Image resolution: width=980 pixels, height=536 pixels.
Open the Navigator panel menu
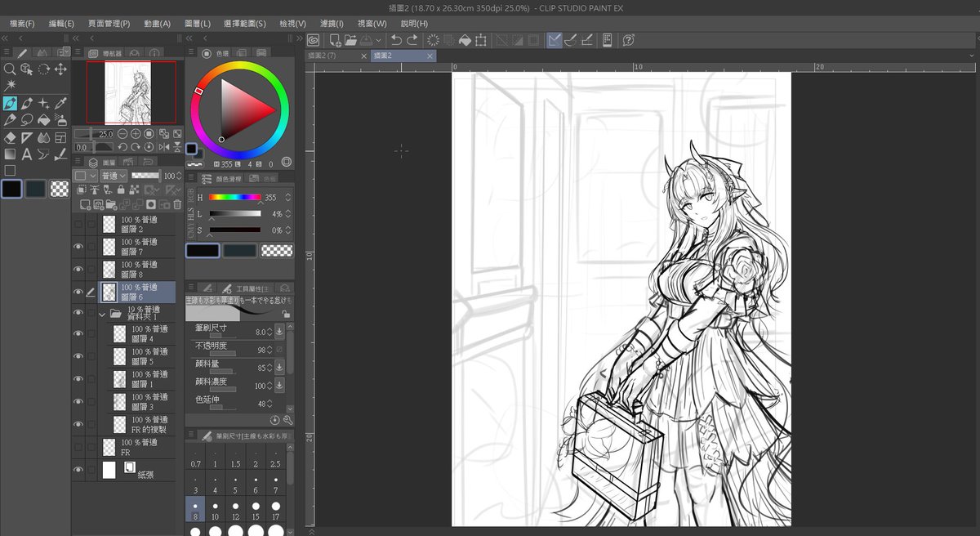click(76, 52)
